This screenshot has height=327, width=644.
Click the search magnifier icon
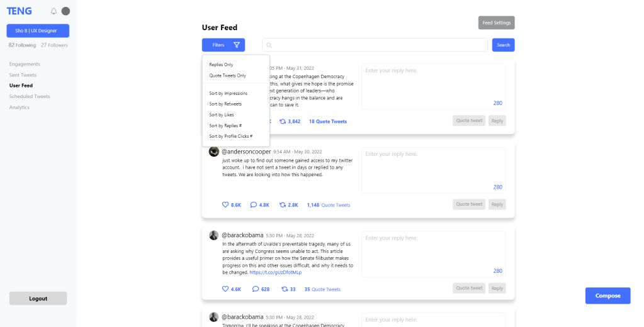pos(269,45)
